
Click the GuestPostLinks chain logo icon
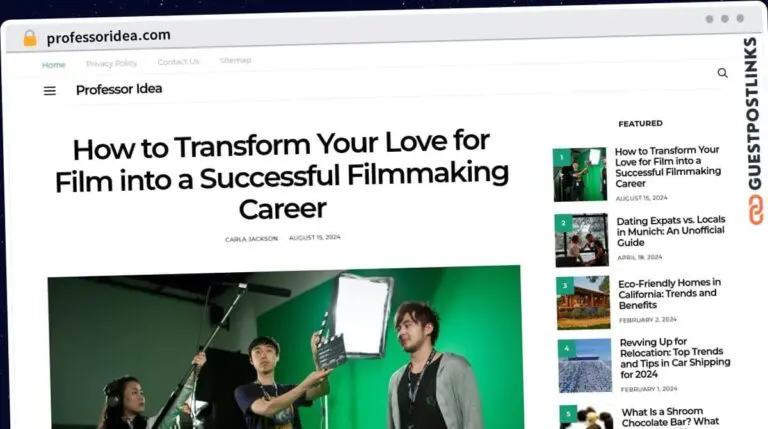click(x=753, y=209)
